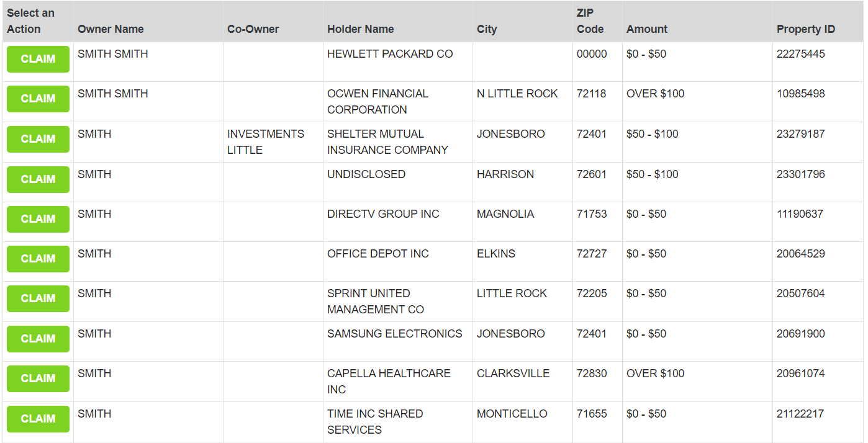This screenshot has height=443, width=868.
Task: Click the City column header
Action: [x=487, y=29]
